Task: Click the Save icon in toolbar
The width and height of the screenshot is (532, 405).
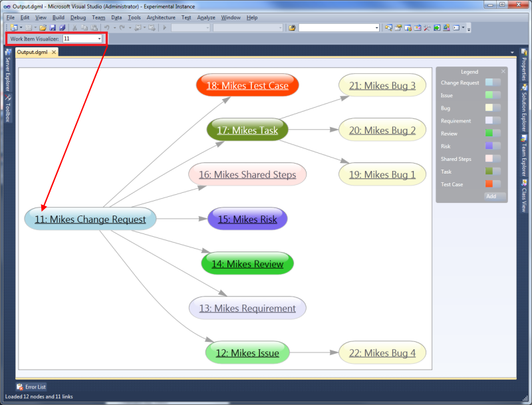Action: (53, 28)
